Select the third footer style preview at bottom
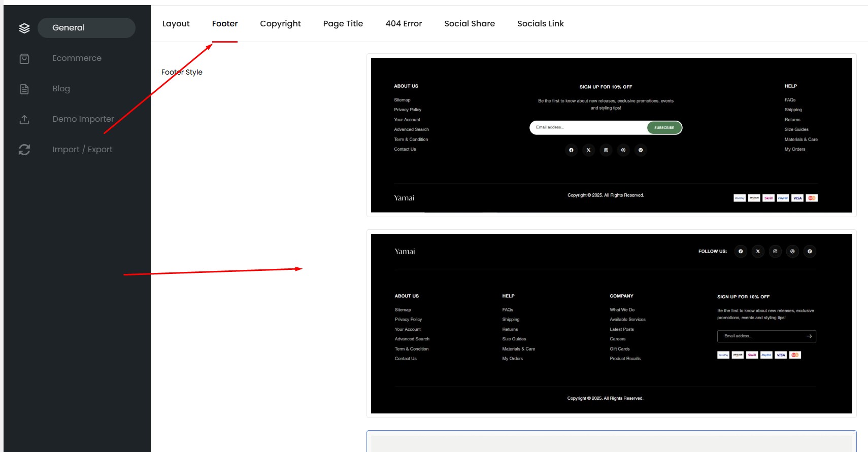 pos(611,441)
